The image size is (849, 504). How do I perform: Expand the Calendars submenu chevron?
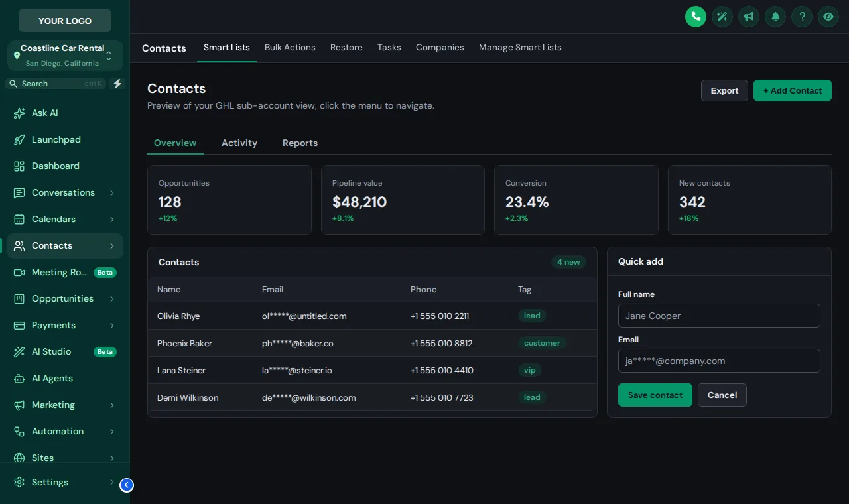pos(112,220)
